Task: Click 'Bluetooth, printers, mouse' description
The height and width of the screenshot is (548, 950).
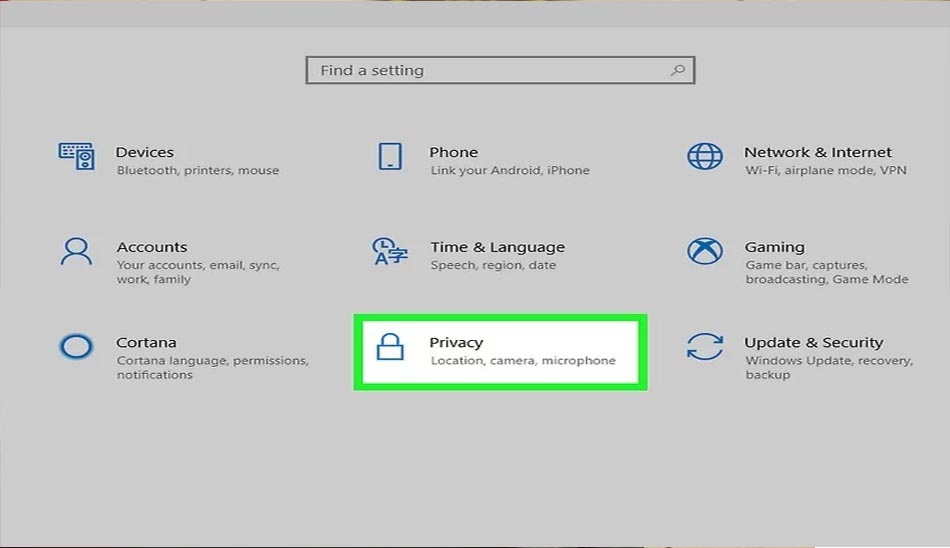Action: tap(198, 170)
